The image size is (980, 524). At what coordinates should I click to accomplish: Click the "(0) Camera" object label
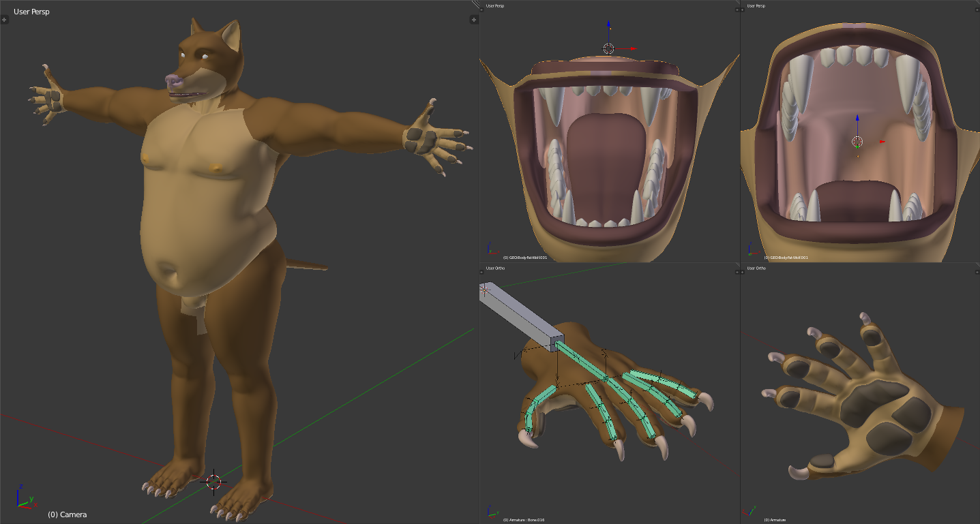point(67,514)
